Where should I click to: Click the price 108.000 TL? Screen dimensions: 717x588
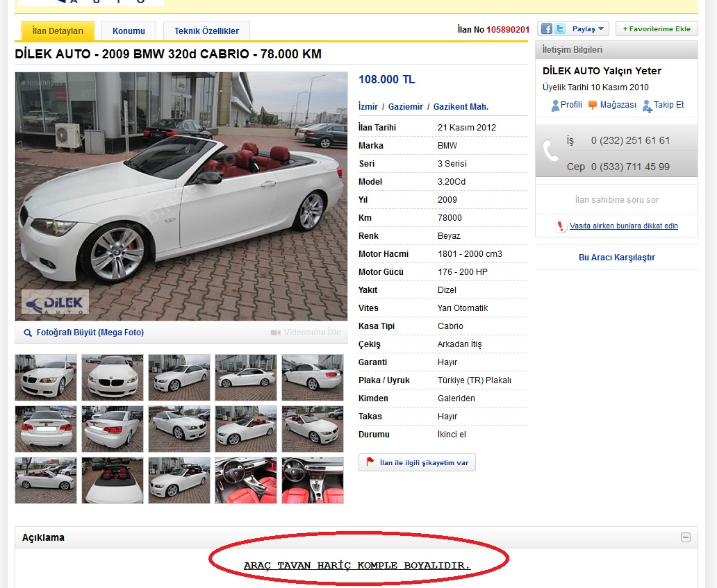[x=387, y=80]
